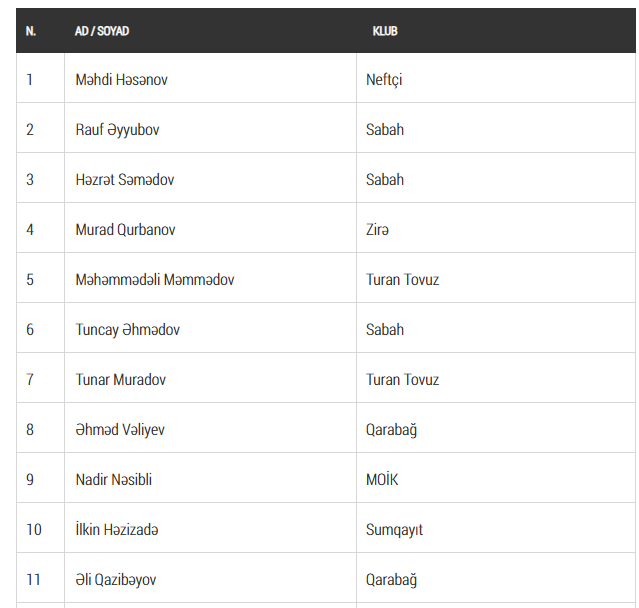Screen dimensions: 639x608
Task: Click the Murad Qurbanov entry
Action: click(126, 229)
